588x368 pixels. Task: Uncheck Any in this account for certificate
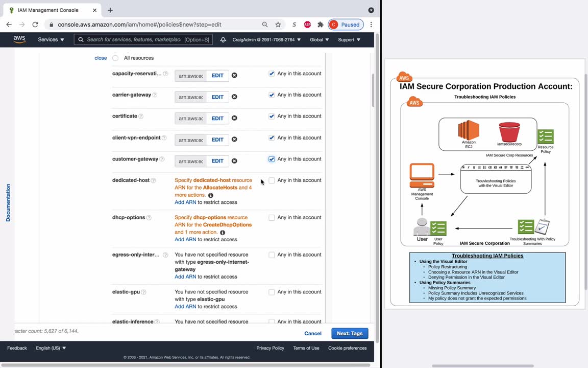coord(272,117)
